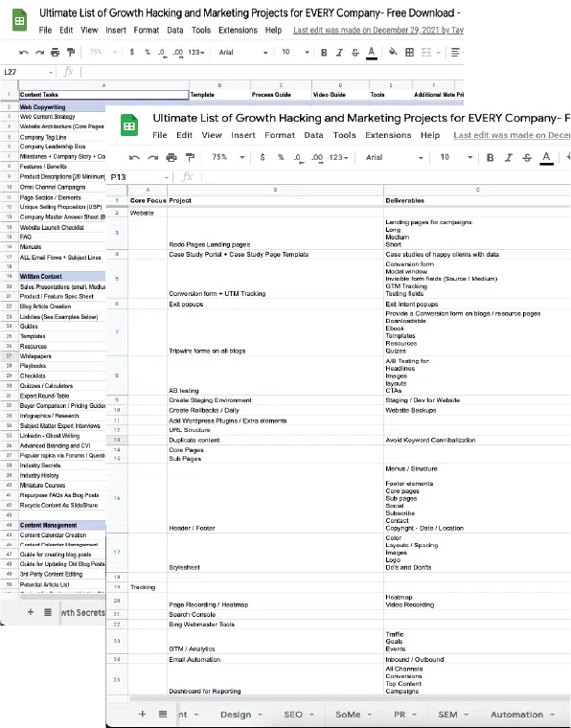Format as currency in the back window
Viewport: 571px width, 728px height.
click(132, 52)
